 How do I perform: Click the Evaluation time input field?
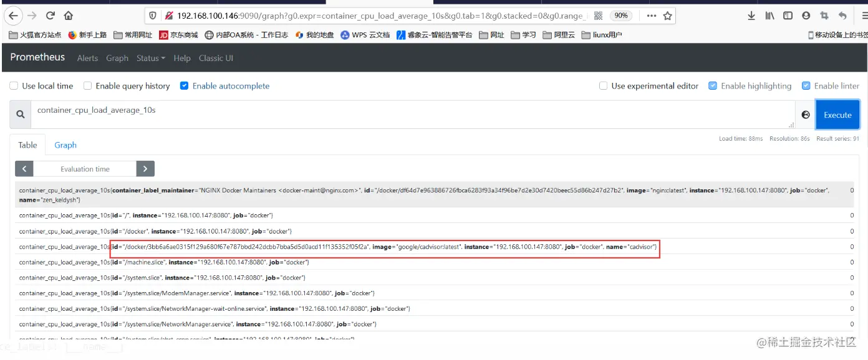click(x=85, y=169)
